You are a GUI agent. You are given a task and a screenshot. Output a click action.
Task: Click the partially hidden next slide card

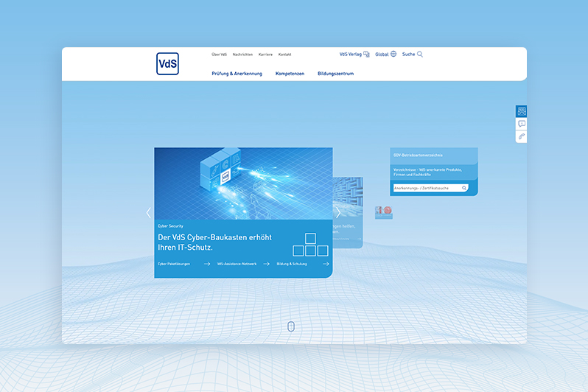(x=348, y=213)
